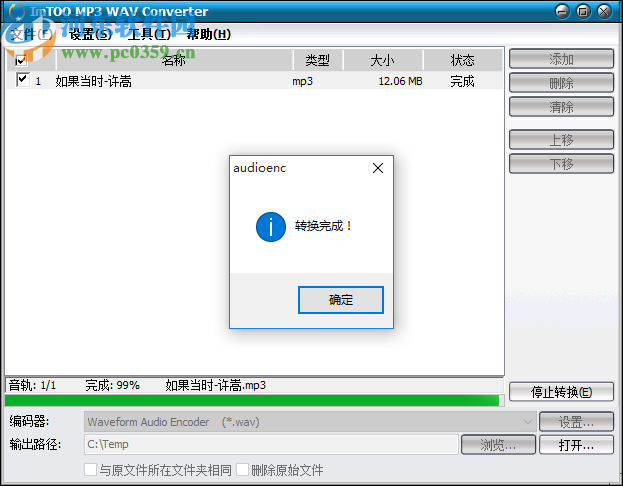Sort by the 大小 column header
Screen dimensions: 623x486
coord(382,60)
